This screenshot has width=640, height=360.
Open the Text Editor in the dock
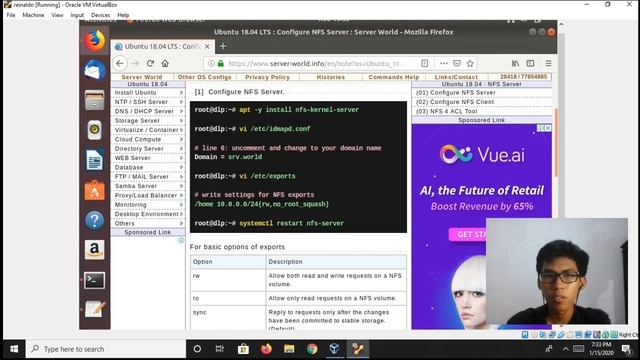click(95, 309)
